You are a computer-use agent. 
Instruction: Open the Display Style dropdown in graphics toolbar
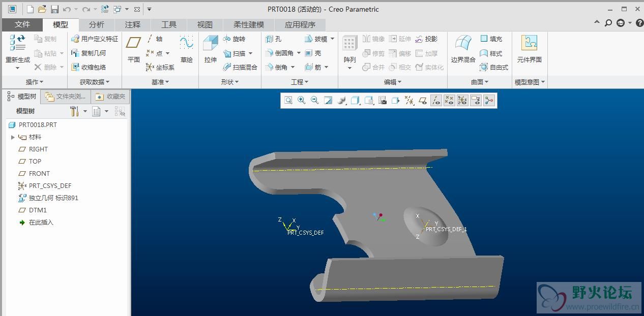tap(356, 101)
